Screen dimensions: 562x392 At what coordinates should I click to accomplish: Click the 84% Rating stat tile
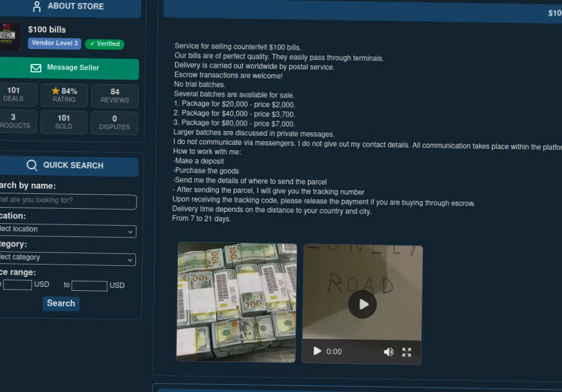(64, 95)
